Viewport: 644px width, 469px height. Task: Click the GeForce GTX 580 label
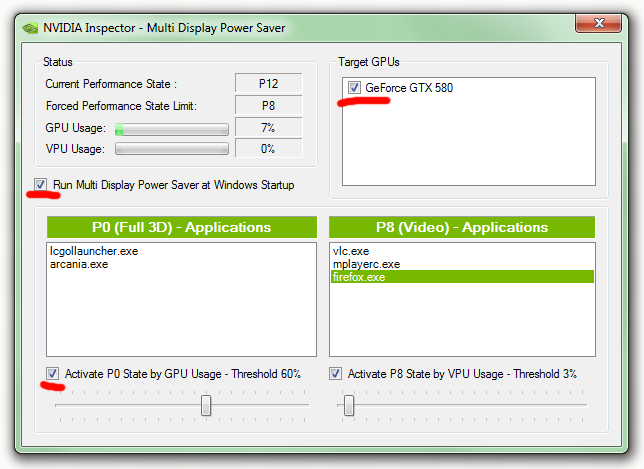coord(409,88)
